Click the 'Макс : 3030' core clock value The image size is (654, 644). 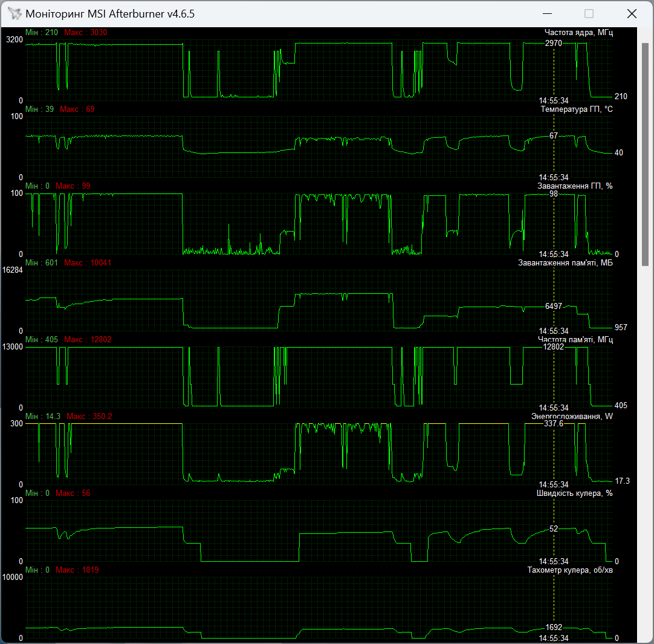click(x=85, y=33)
